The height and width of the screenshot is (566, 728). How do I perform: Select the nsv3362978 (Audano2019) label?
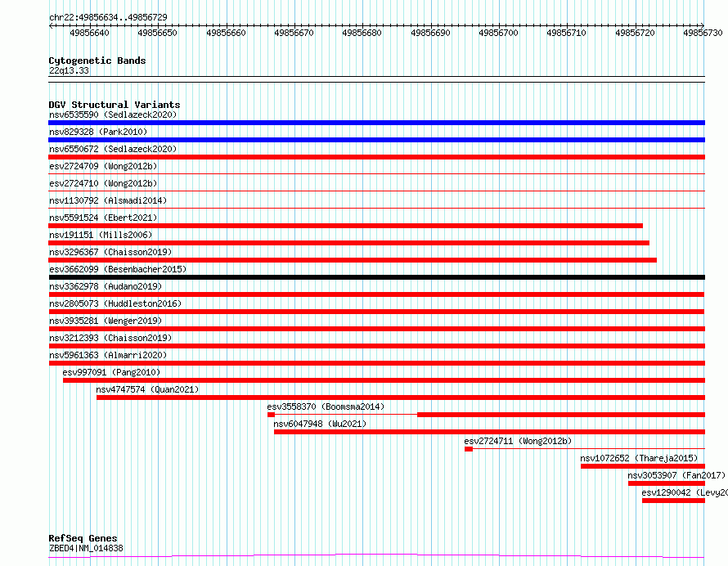[106, 286]
